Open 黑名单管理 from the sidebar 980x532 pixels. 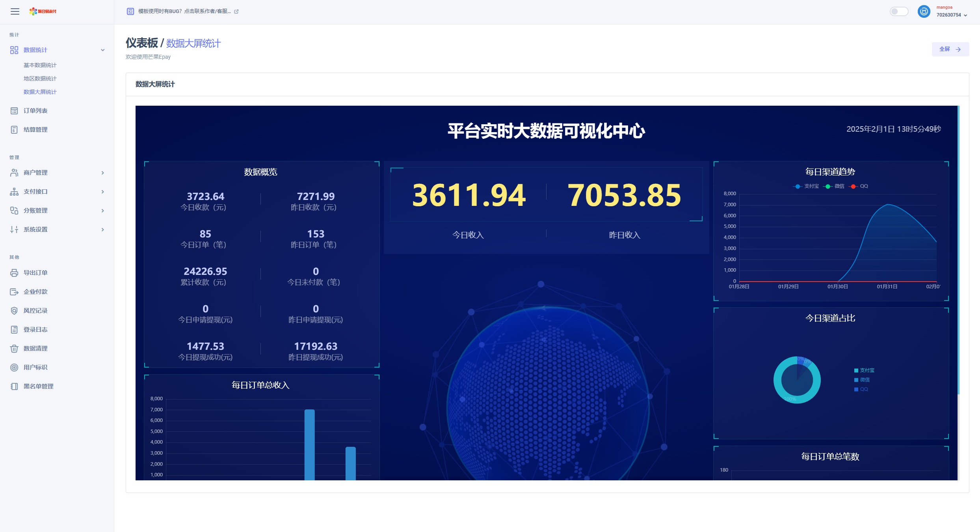click(38, 386)
